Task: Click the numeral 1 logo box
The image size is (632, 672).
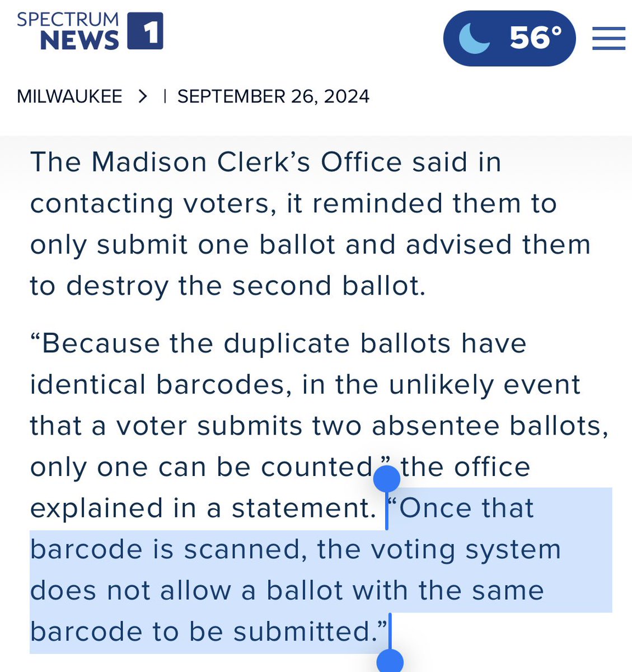Action: [x=146, y=31]
